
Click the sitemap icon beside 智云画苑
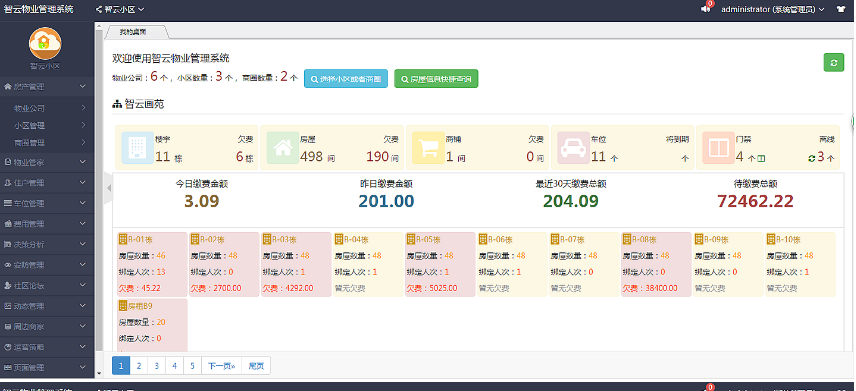pyautogui.click(x=116, y=104)
